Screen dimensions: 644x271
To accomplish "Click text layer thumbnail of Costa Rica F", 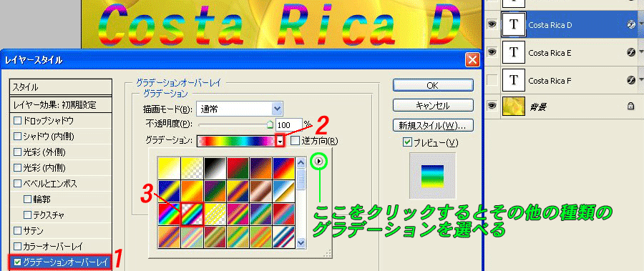I will point(513,81).
